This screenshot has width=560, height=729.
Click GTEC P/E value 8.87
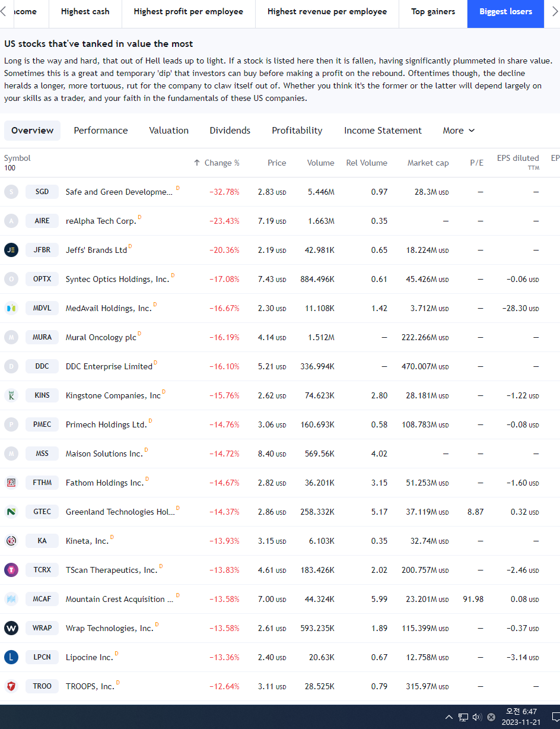[475, 512]
